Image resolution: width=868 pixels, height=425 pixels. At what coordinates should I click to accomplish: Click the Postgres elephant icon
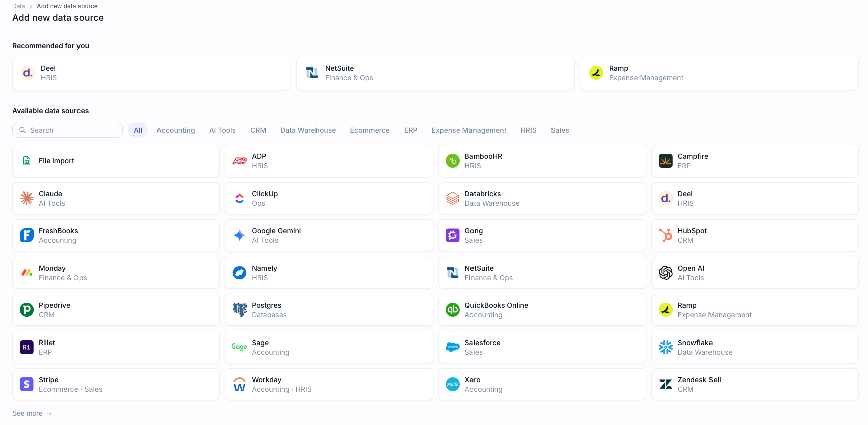240,310
